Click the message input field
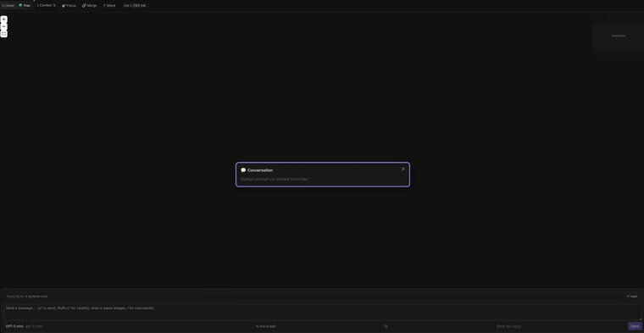The image size is (644, 333). pyautogui.click(x=322, y=312)
